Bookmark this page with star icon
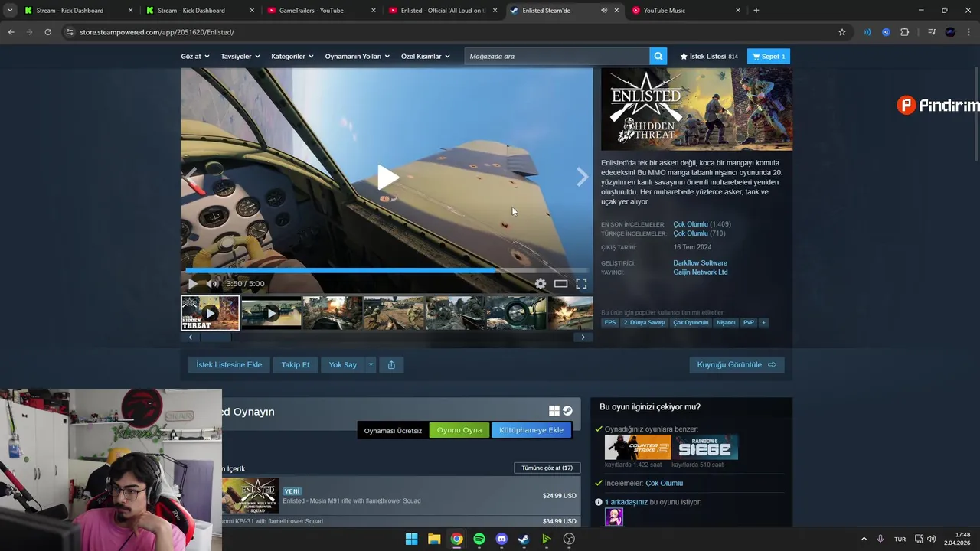The height and width of the screenshot is (551, 980). pos(842,32)
